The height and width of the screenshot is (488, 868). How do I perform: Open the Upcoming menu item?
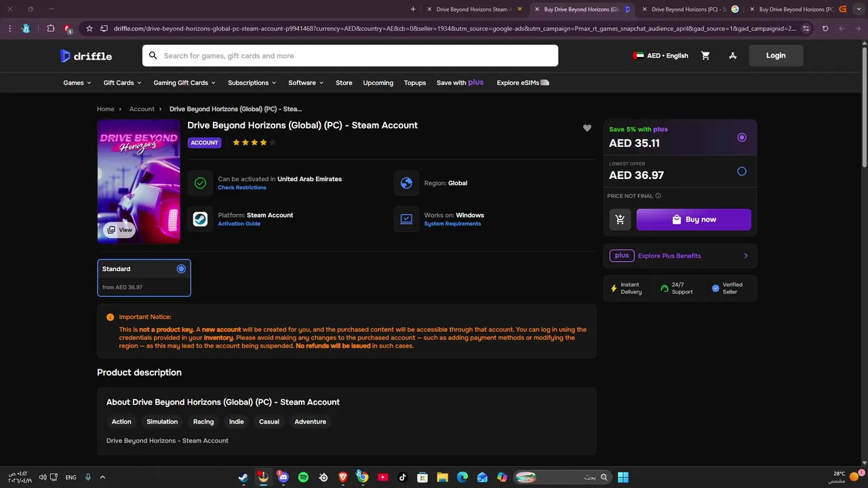378,83
